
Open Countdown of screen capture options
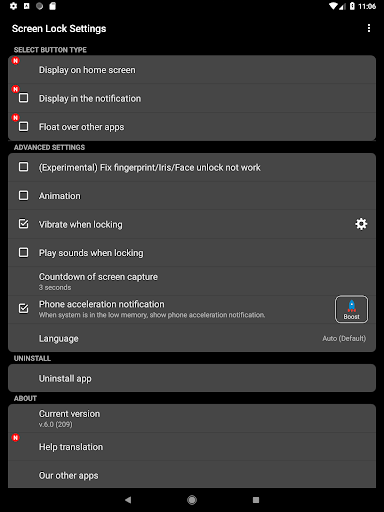[x=192, y=281]
